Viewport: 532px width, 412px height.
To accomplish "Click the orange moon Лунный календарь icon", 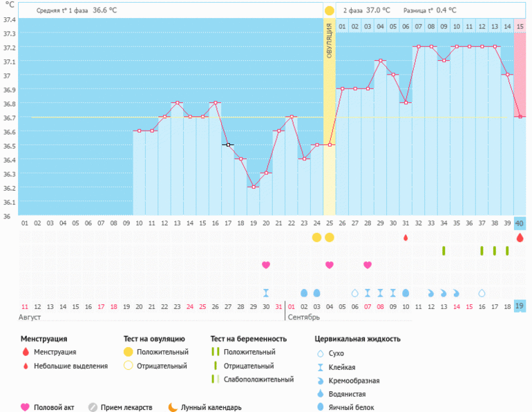I will pyautogui.click(x=172, y=407).
